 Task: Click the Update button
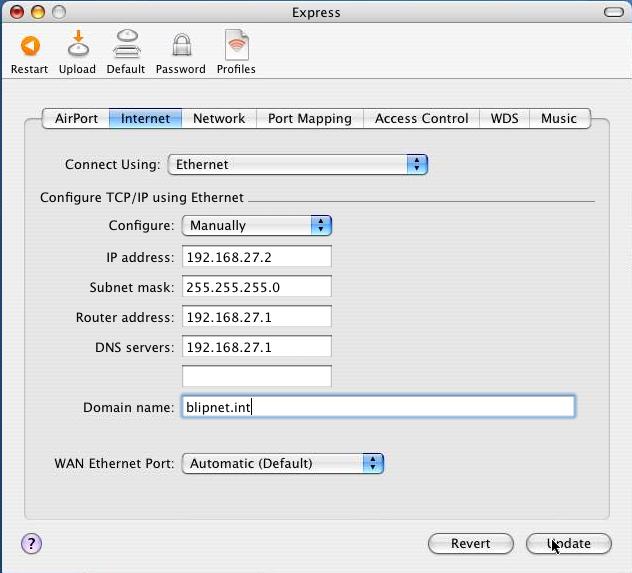(569, 544)
